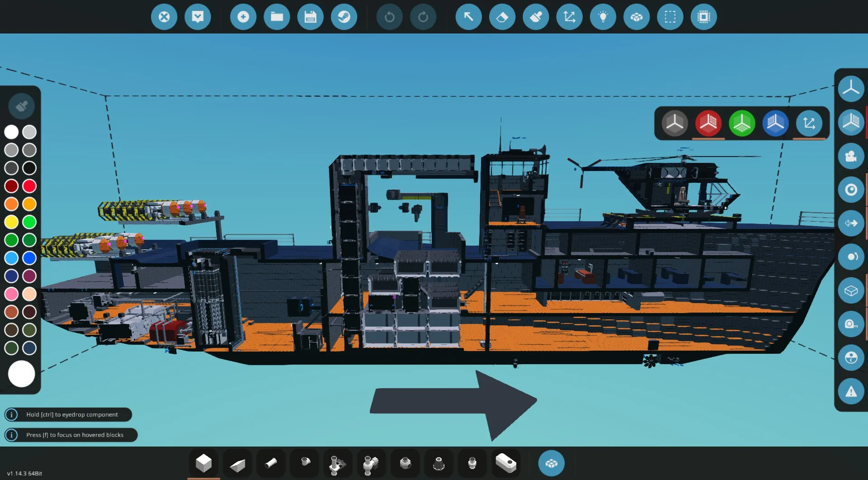Select the wedge block in the bottom hotbar
The height and width of the screenshot is (480, 868).
[237, 464]
